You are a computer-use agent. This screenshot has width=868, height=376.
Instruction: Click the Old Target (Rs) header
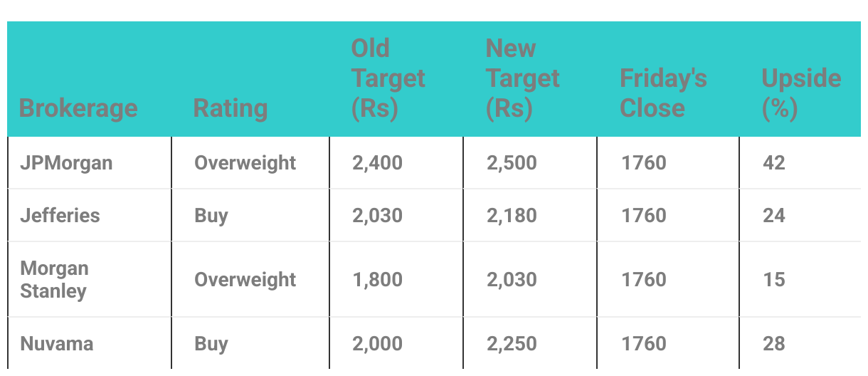tap(388, 78)
